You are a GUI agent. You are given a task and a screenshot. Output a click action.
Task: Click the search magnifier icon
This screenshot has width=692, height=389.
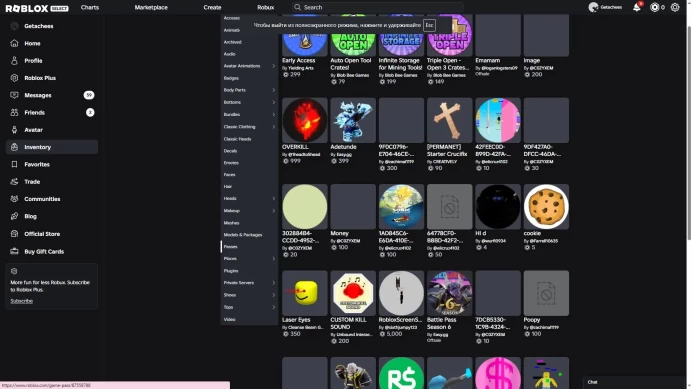[x=297, y=8]
